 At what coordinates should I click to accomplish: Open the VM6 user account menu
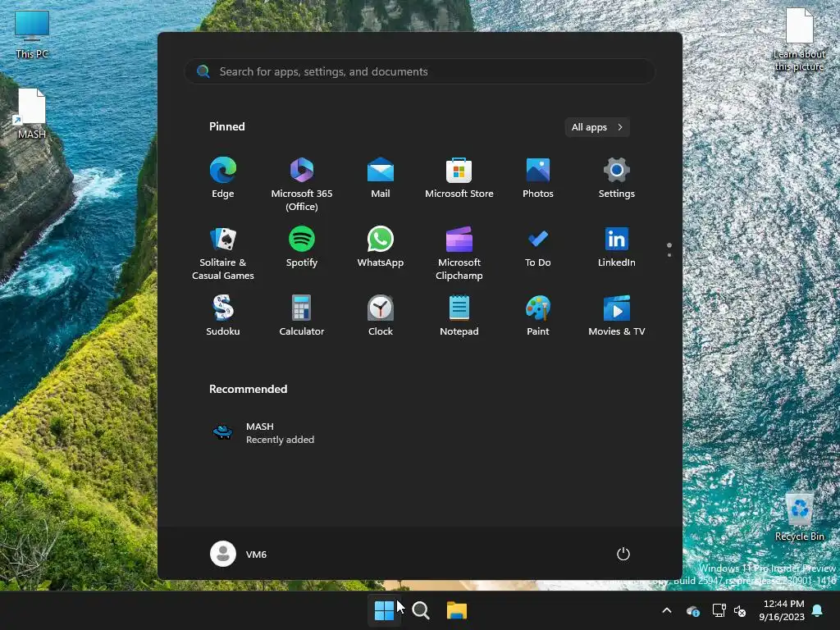pyautogui.click(x=239, y=554)
